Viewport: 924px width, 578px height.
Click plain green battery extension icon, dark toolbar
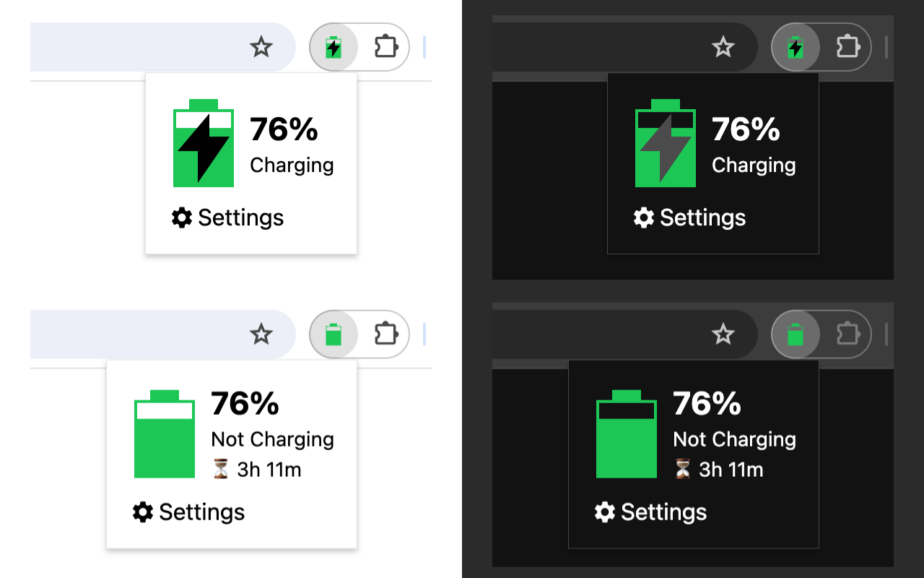(795, 335)
